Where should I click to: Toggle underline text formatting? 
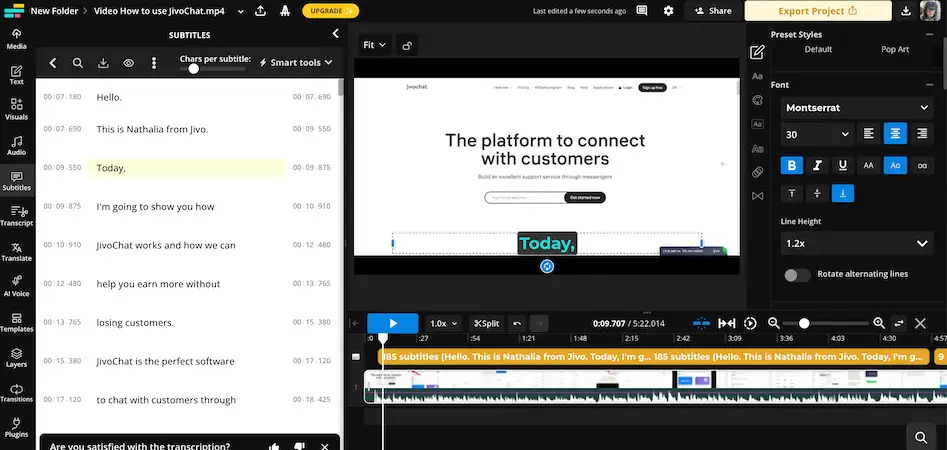coord(843,165)
